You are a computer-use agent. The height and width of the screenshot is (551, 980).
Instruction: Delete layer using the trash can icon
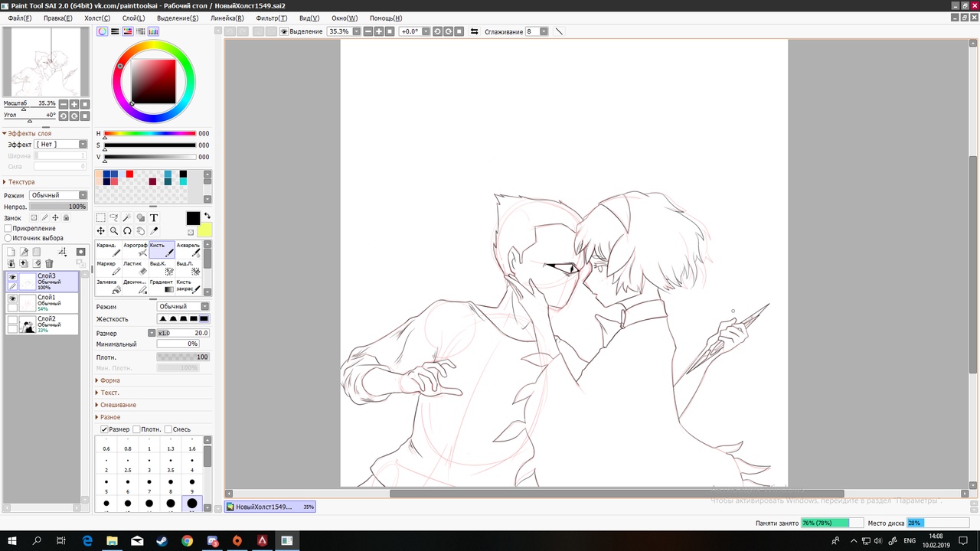50,263
